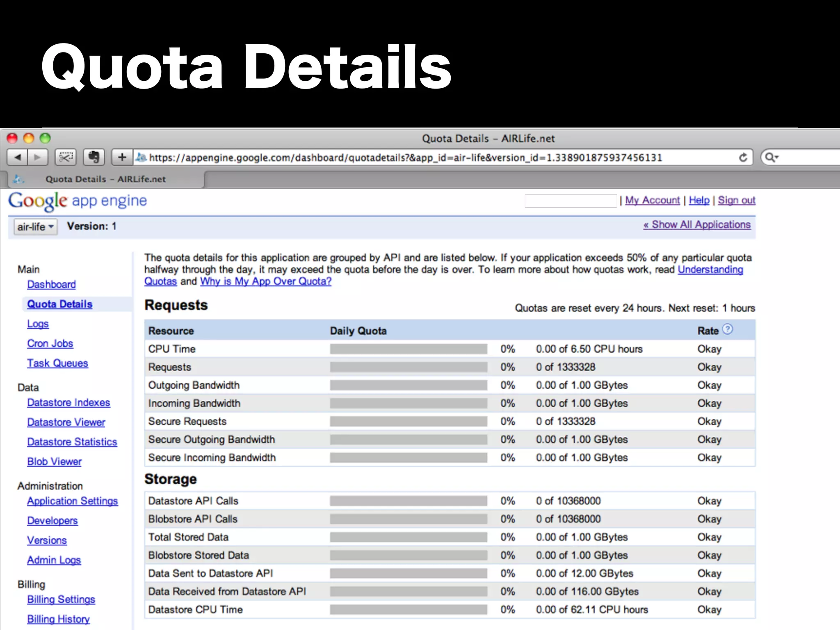The height and width of the screenshot is (630, 840).
Task: Select the Quota Details - AIRLife.net tab
Action: click(x=105, y=179)
